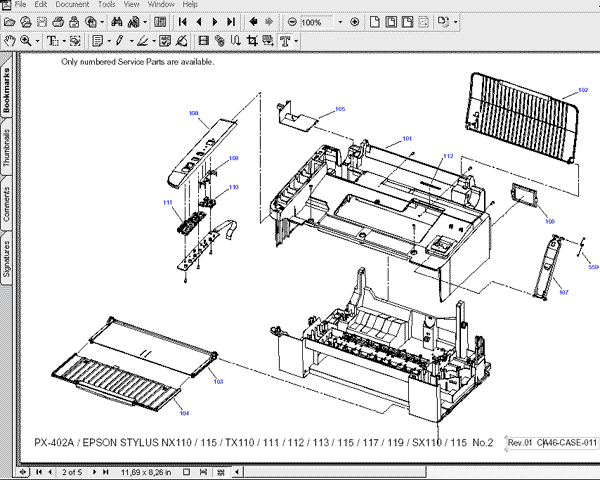Go to the previous page using the top toolbar
Image resolution: width=600 pixels, height=480 pixels.
click(199, 22)
